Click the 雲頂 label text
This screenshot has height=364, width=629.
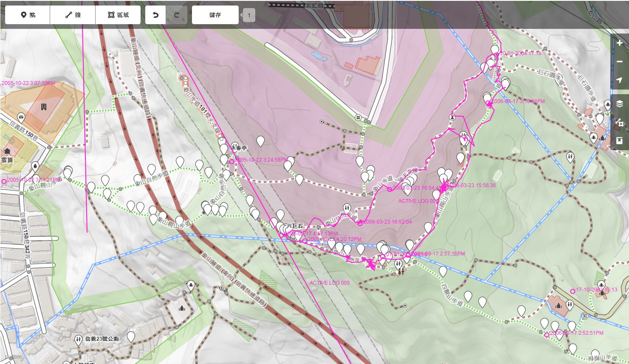[7, 160]
